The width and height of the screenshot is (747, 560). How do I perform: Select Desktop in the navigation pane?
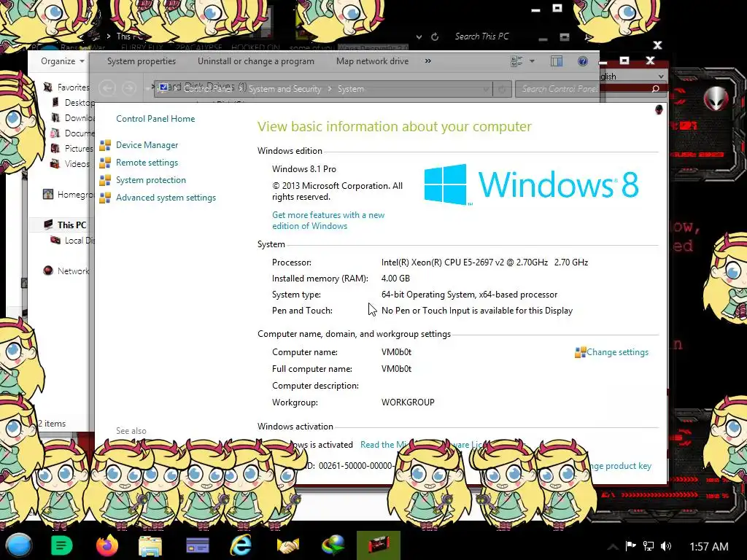coord(79,102)
